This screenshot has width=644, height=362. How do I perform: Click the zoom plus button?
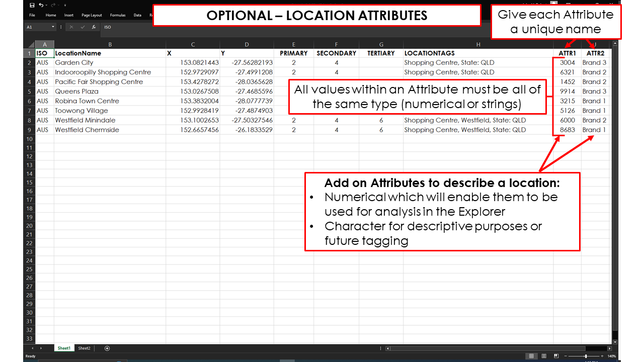tap(602, 355)
